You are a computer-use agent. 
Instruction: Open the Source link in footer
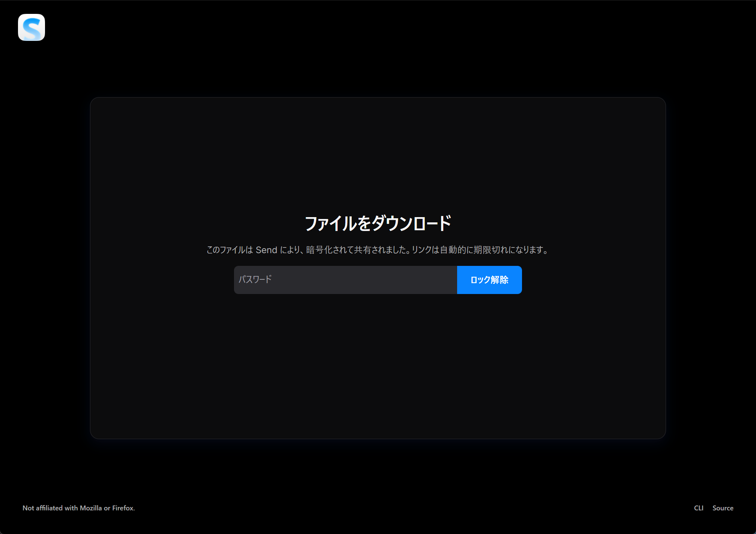(x=723, y=508)
